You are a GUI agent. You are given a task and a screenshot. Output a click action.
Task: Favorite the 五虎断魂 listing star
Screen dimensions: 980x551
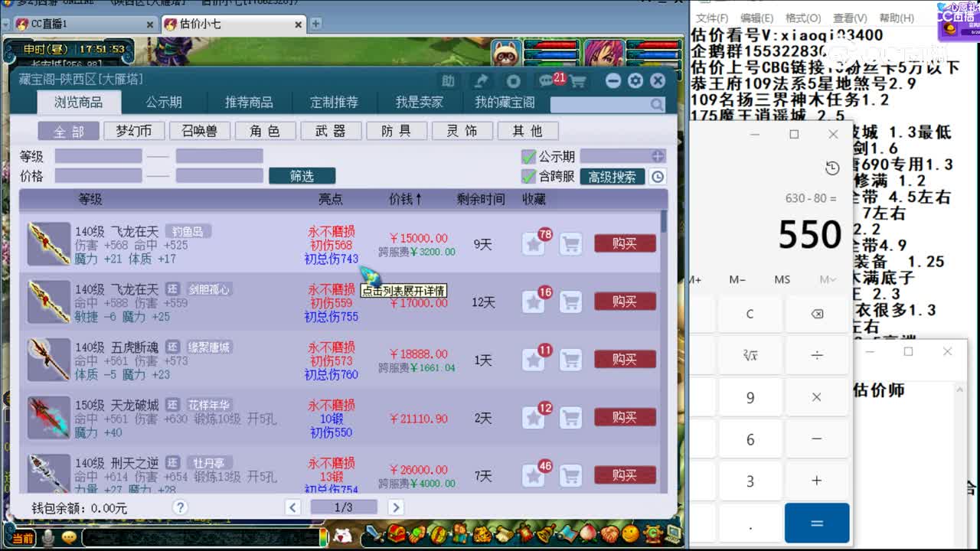[534, 360]
